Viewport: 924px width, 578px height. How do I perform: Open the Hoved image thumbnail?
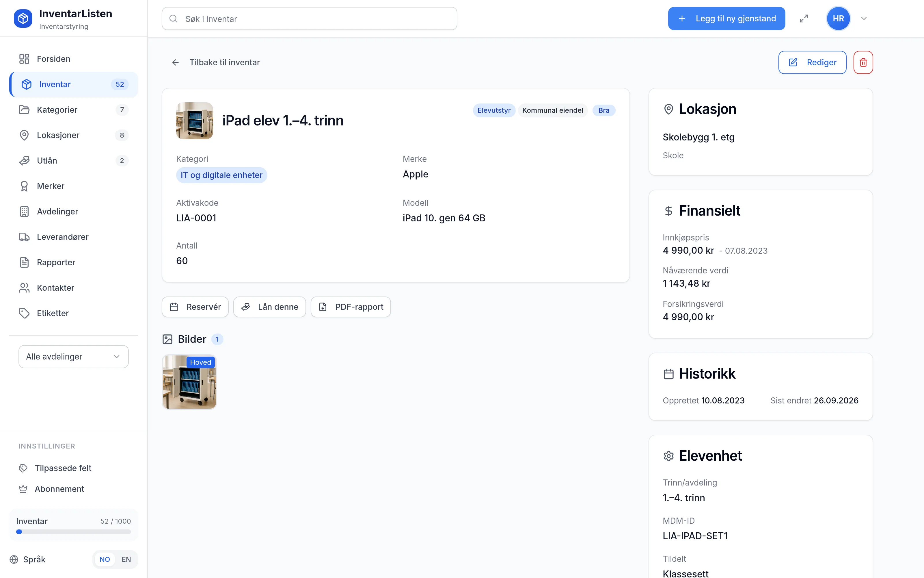(x=189, y=382)
